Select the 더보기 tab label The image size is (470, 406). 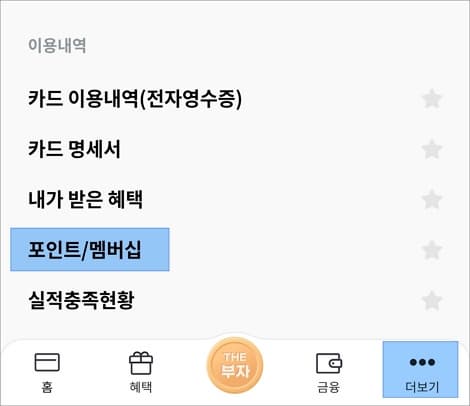click(422, 387)
